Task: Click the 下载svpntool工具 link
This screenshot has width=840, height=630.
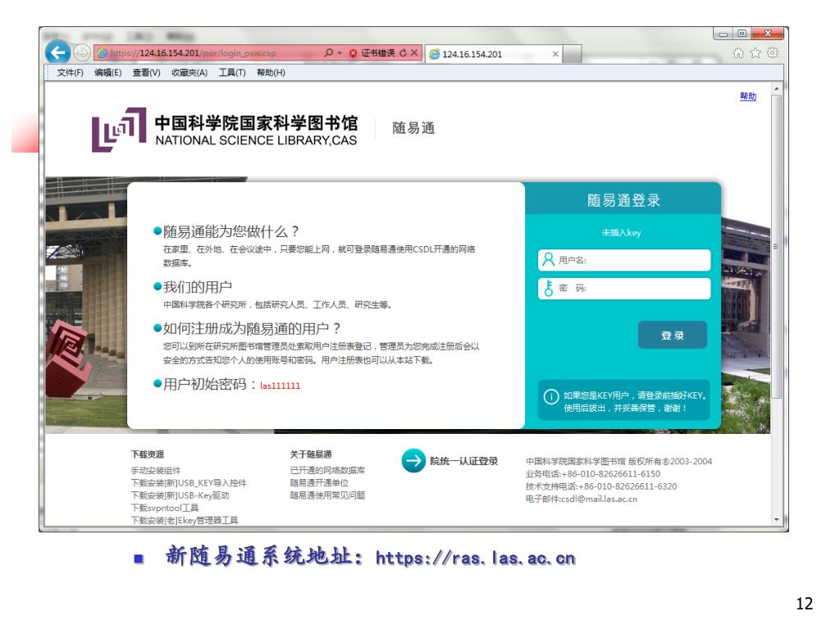Action: click(165, 508)
